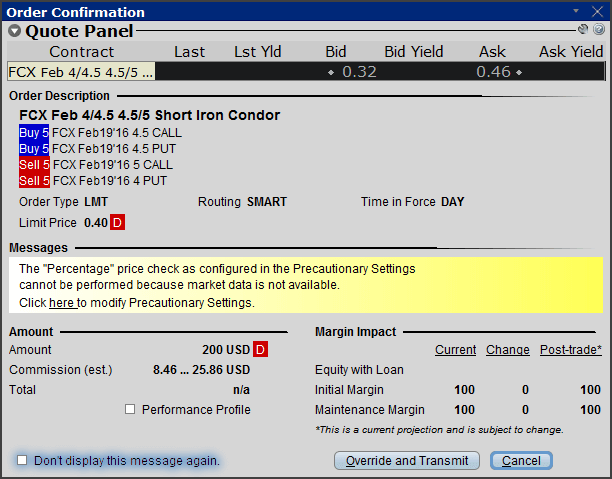Click the Bid column header
The width and height of the screenshot is (612, 479).
336,52
